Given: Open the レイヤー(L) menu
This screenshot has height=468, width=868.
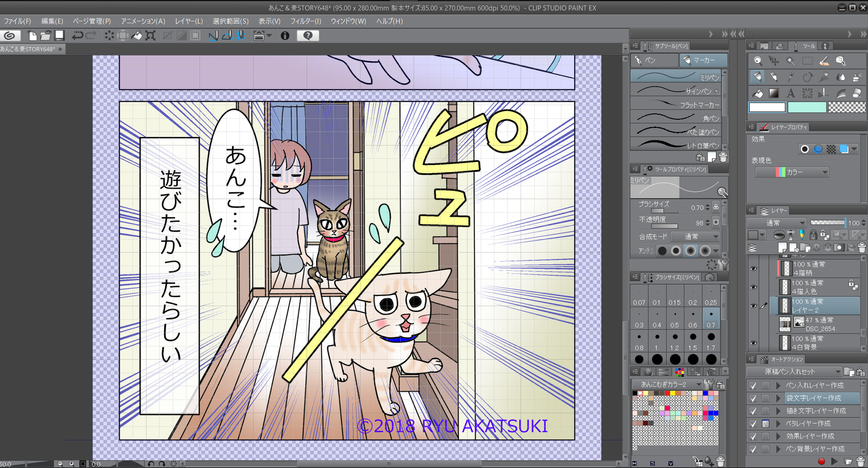Looking at the screenshot, I should [x=189, y=21].
